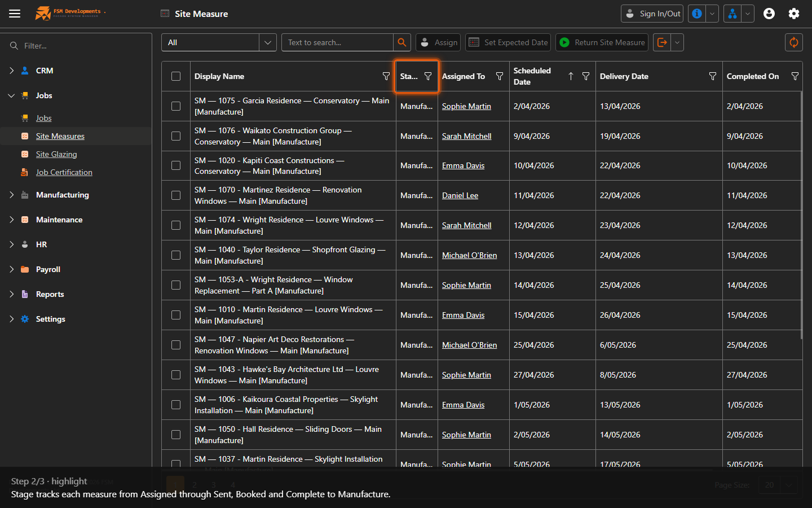Open the user account profile icon
This screenshot has width=812, height=508.
coord(769,14)
